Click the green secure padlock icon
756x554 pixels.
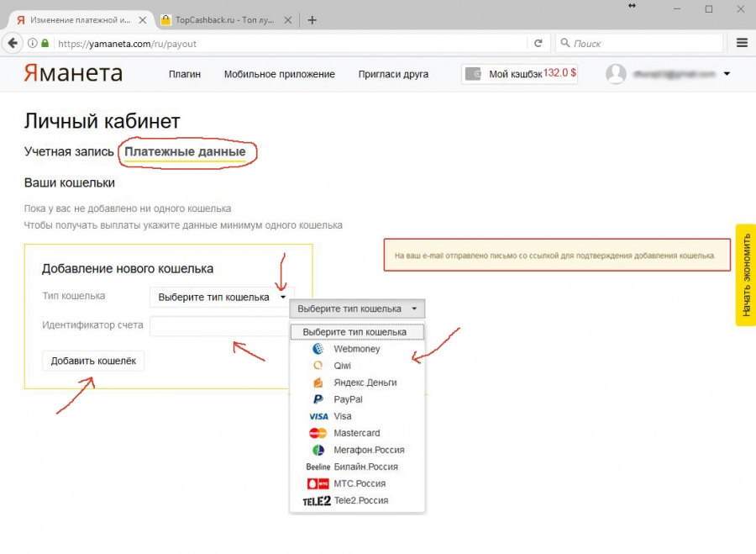click(x=45, y=44)
